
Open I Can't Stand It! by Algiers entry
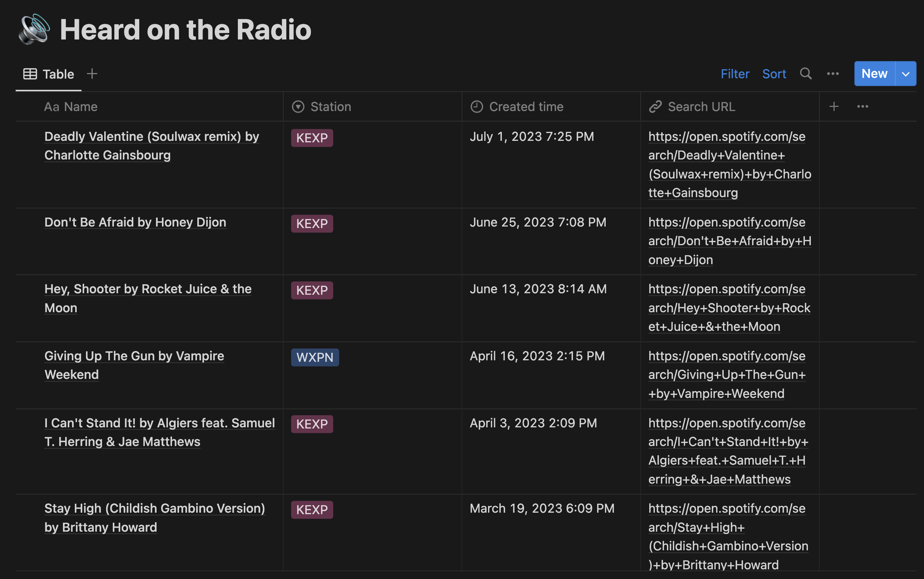click(x=160, y=432)
